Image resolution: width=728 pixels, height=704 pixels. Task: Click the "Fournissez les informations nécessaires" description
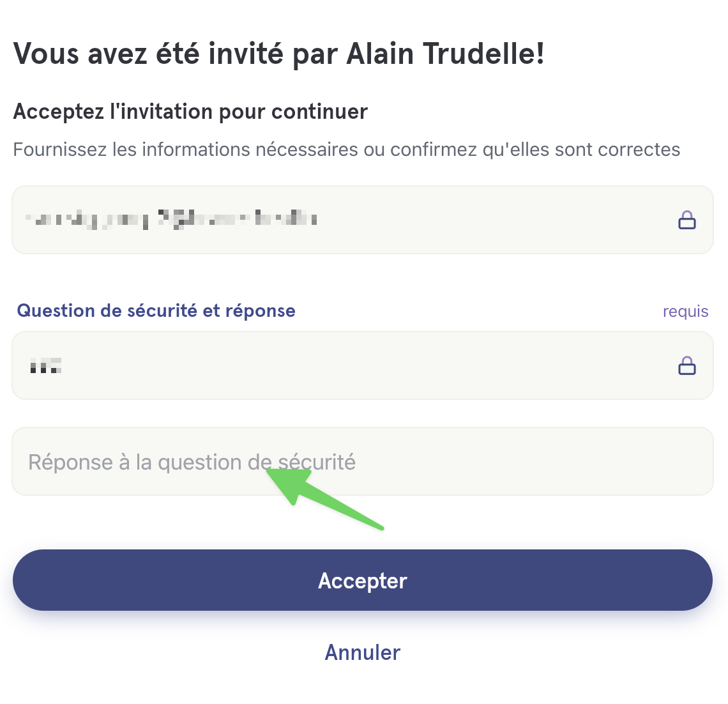[346, 149]
